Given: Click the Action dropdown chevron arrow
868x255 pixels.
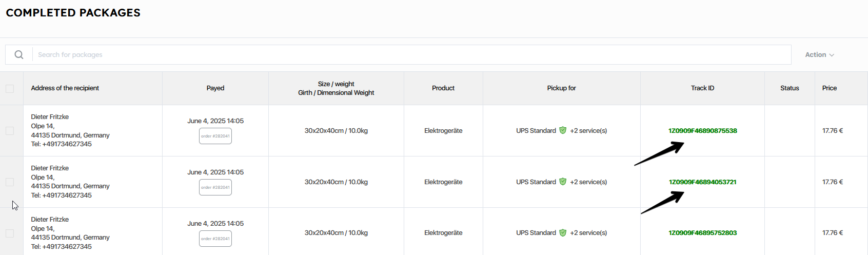Looking at the screenshot, I should 832,55.
